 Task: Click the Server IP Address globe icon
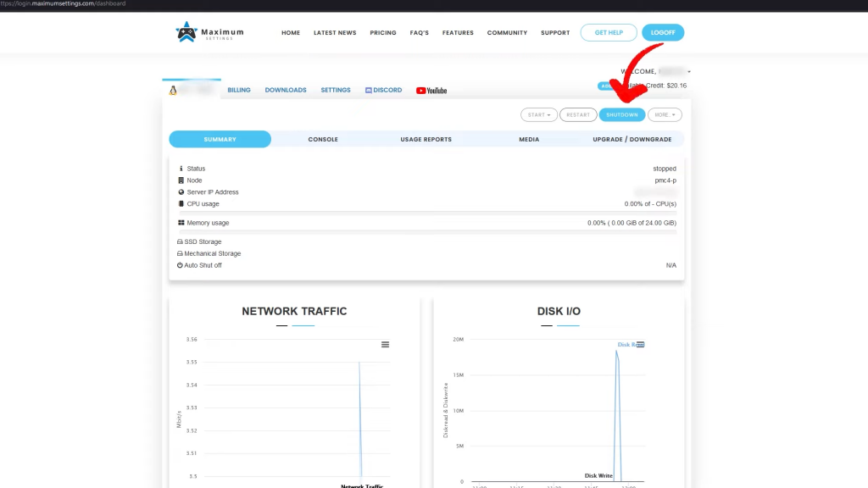pyautogui.click(x=181, y=192)
